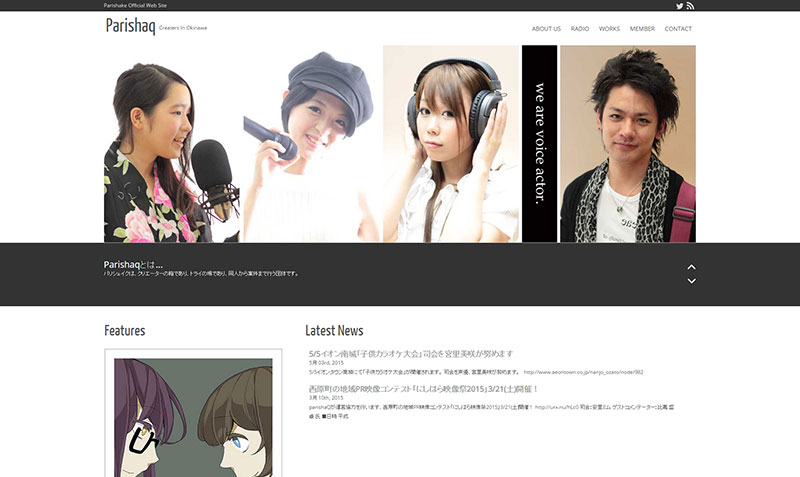Screen dimensions: 800x477
Task: Click 'Parishake Official Web Site' top text
Action: [x=135, y=6]
